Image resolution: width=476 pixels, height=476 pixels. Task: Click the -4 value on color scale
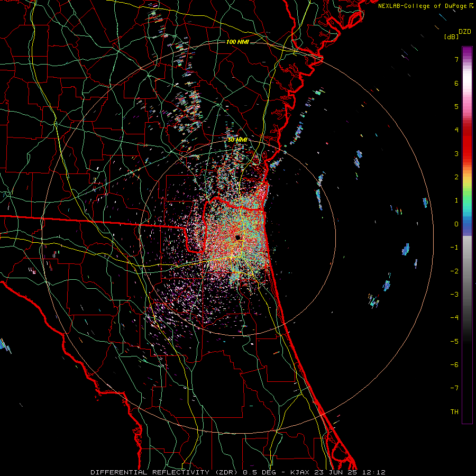[454, 318]
